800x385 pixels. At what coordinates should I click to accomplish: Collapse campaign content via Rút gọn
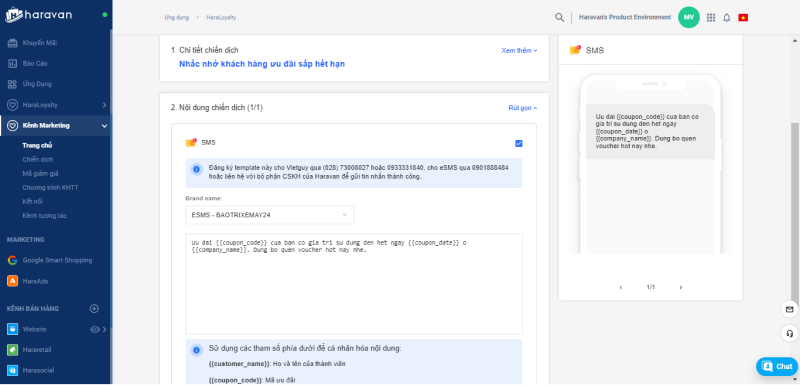point(522,108)
